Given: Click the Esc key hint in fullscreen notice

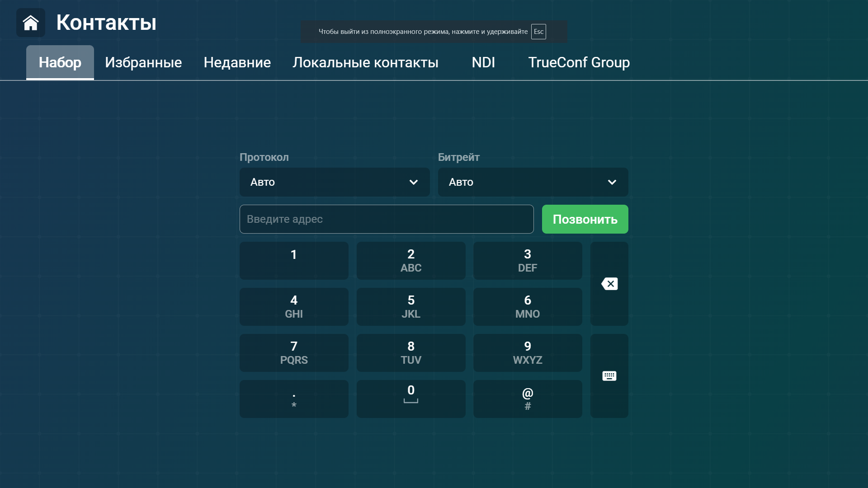Looking at the screenshot, I should [x=538, y=32].
